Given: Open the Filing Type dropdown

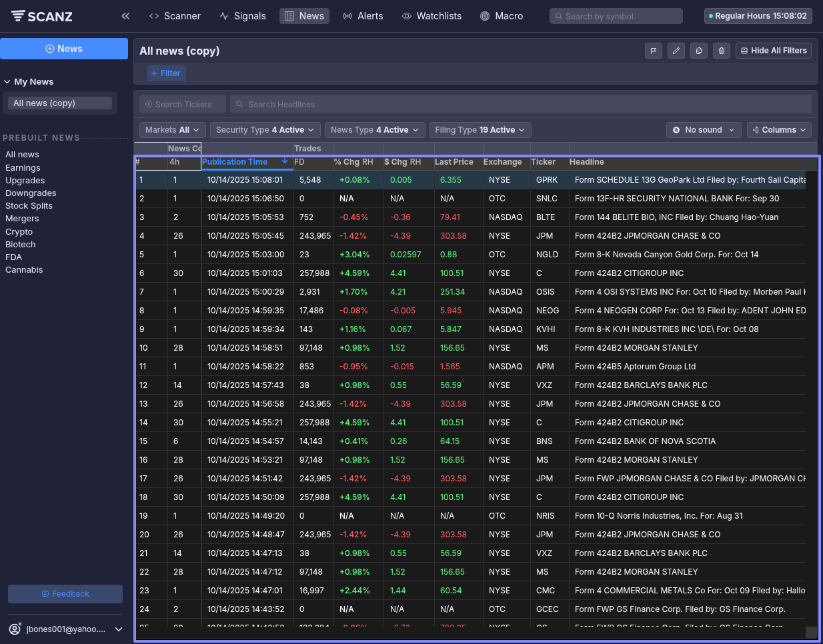Looking at the screenshot, I should 480,130.
